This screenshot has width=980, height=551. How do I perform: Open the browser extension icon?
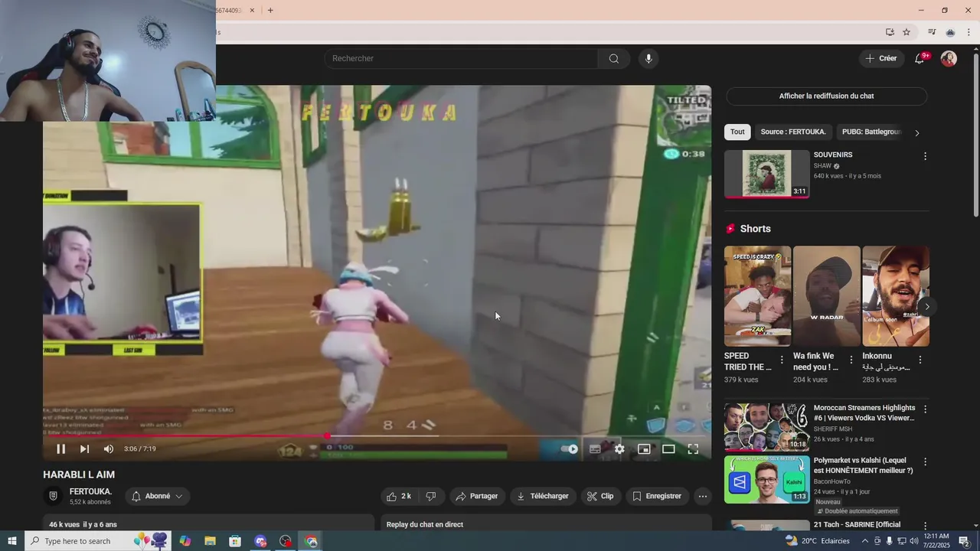(x=950, y=32)
